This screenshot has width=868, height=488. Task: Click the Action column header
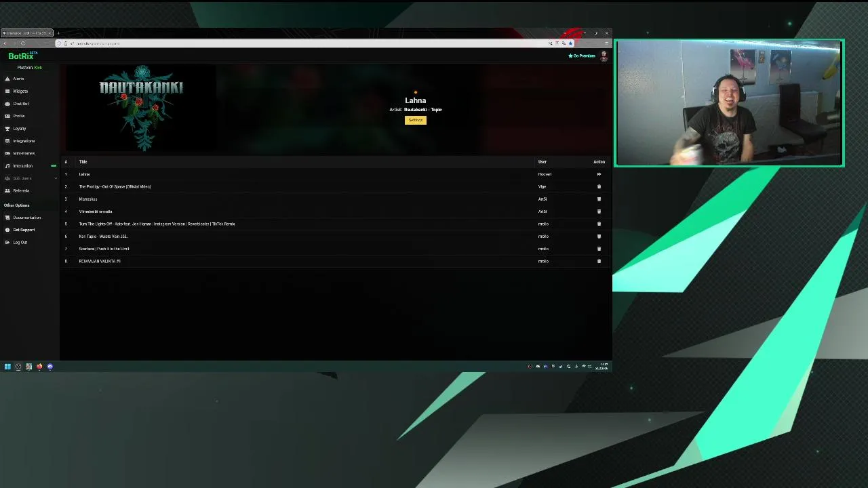click(599, 162)
